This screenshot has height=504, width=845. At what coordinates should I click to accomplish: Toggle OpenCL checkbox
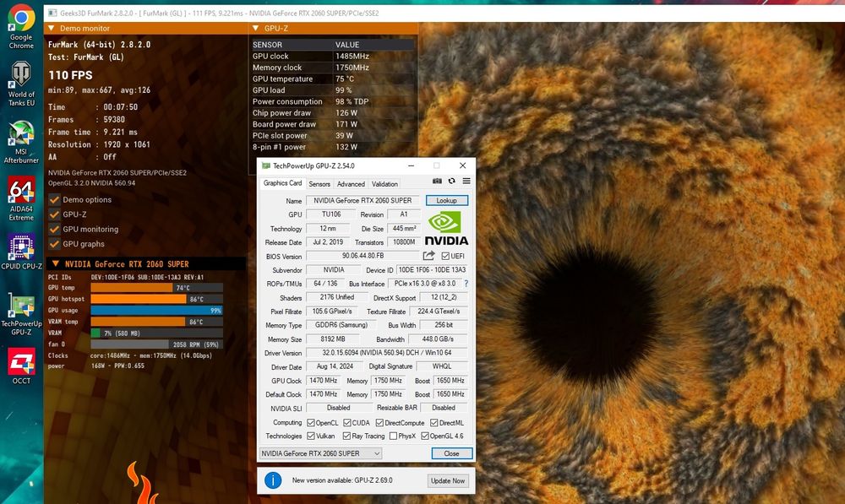click(x=310, y=423)
